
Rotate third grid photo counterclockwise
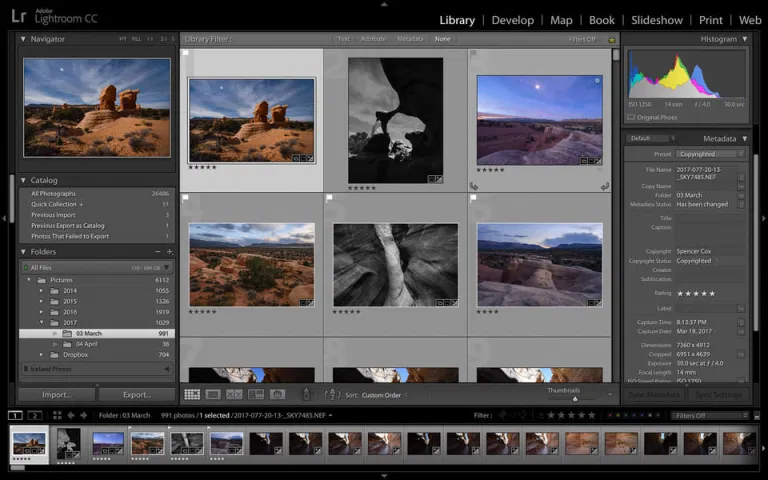tap(474, 186)
